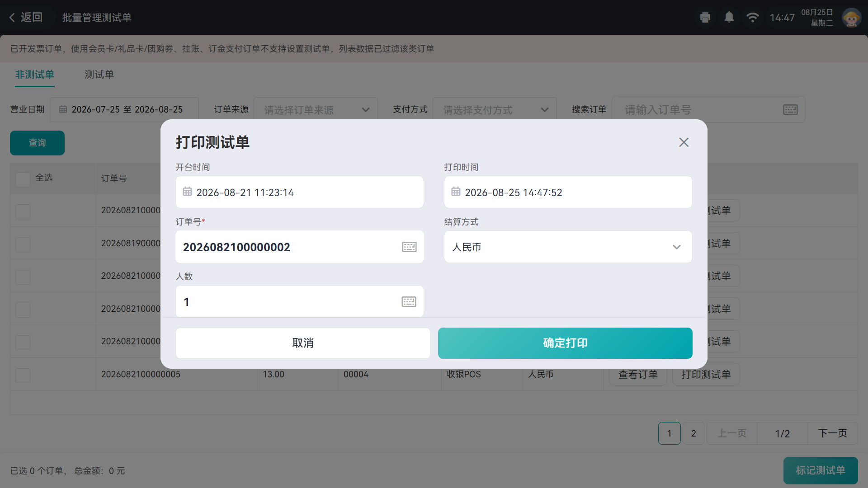Select page 1 button
This screenshot has height=488, width=868.
670,433
